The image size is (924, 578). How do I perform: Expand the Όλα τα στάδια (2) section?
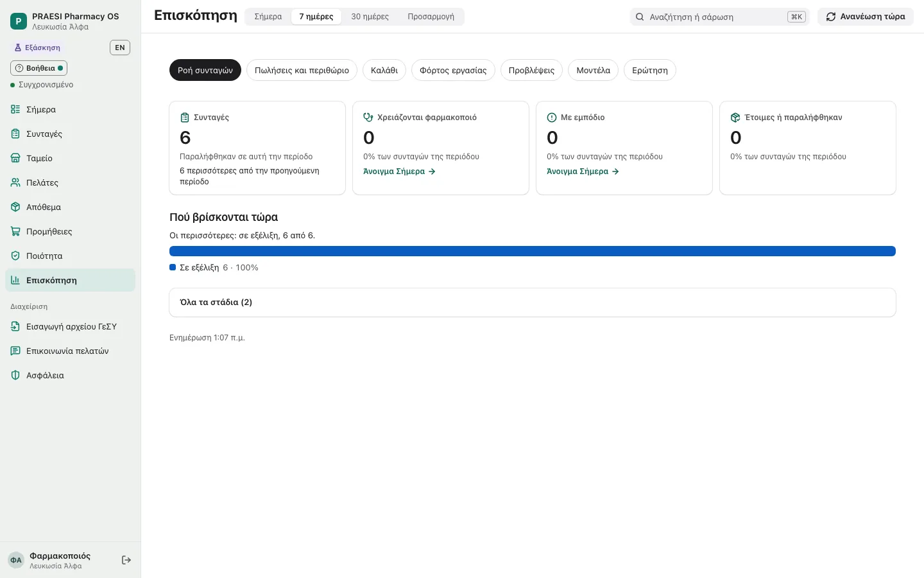point(533,302)
